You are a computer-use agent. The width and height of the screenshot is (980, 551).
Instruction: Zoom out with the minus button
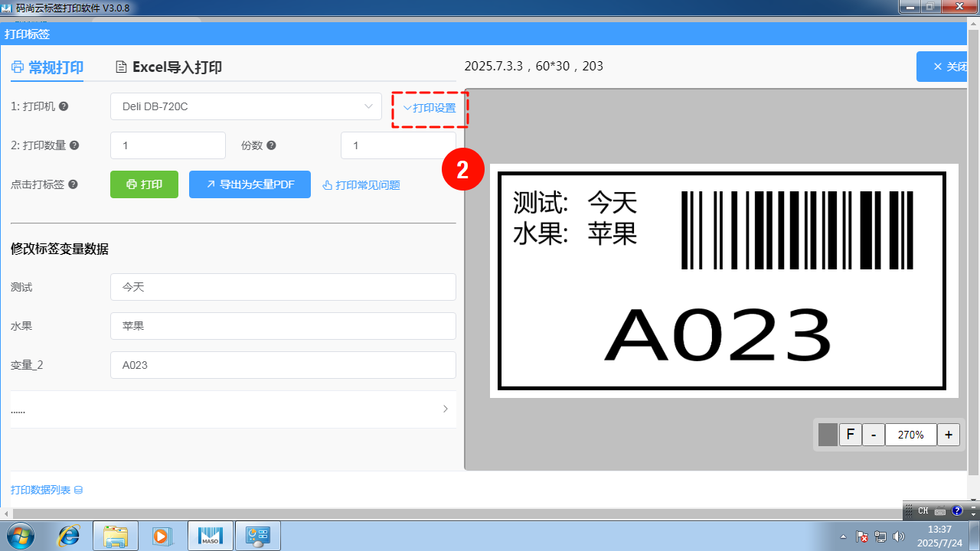pyautogui.click(x=874, y=435)
